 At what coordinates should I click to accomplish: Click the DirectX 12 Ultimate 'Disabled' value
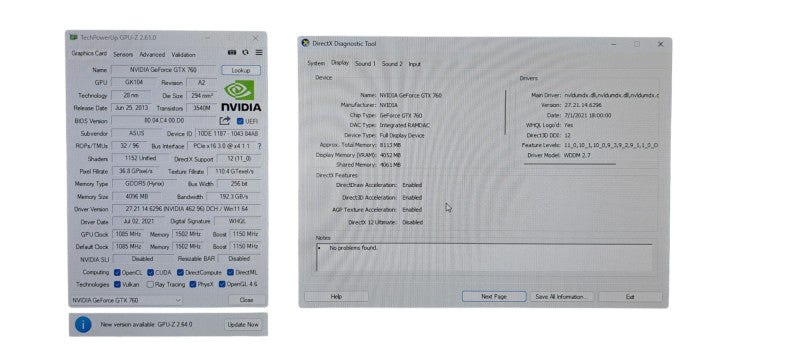412,222
